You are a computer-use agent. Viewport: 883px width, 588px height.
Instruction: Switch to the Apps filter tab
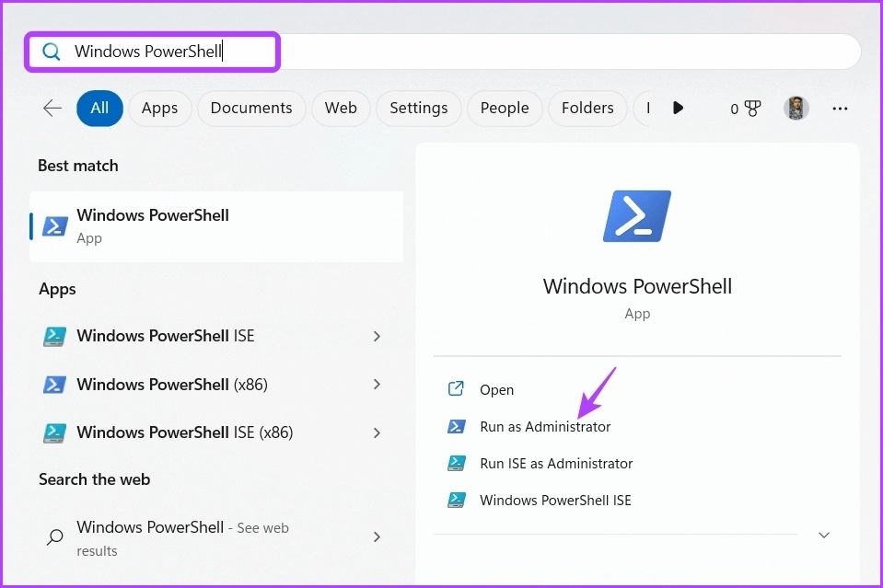coord(160,108)
